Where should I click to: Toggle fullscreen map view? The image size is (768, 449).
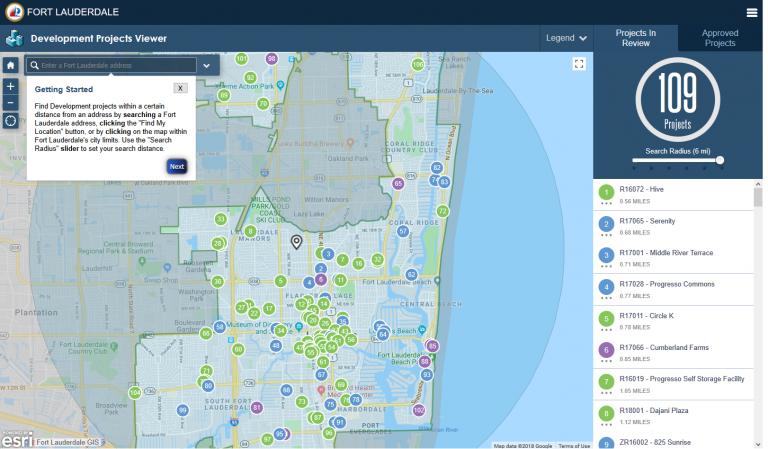point(579,64)
